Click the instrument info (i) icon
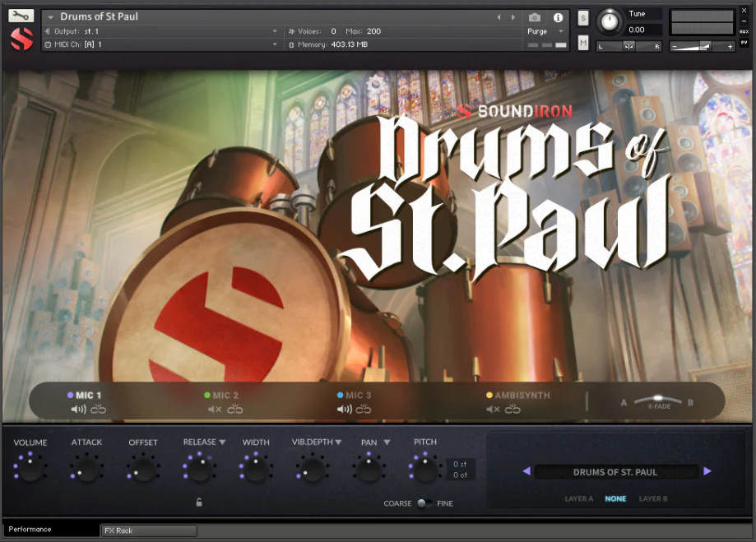The height and width of the screenshot is (542, 756). [x=558, y=16]
